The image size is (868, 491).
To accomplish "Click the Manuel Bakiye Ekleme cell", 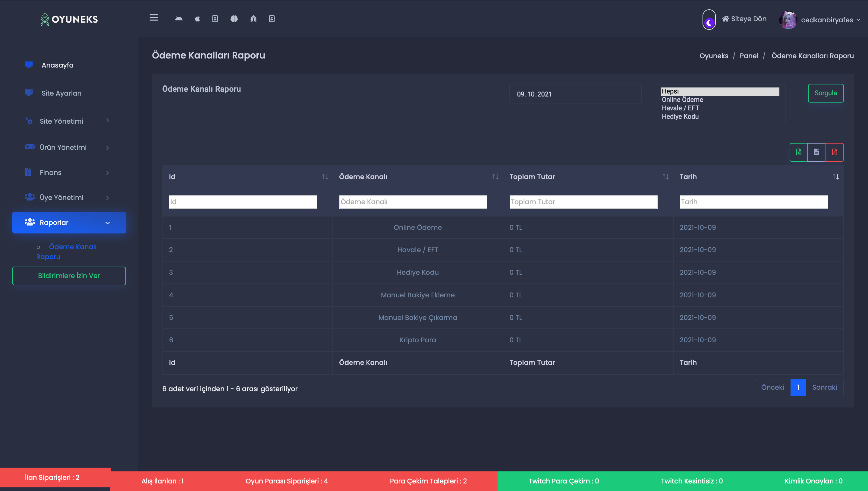I will 417,295.
